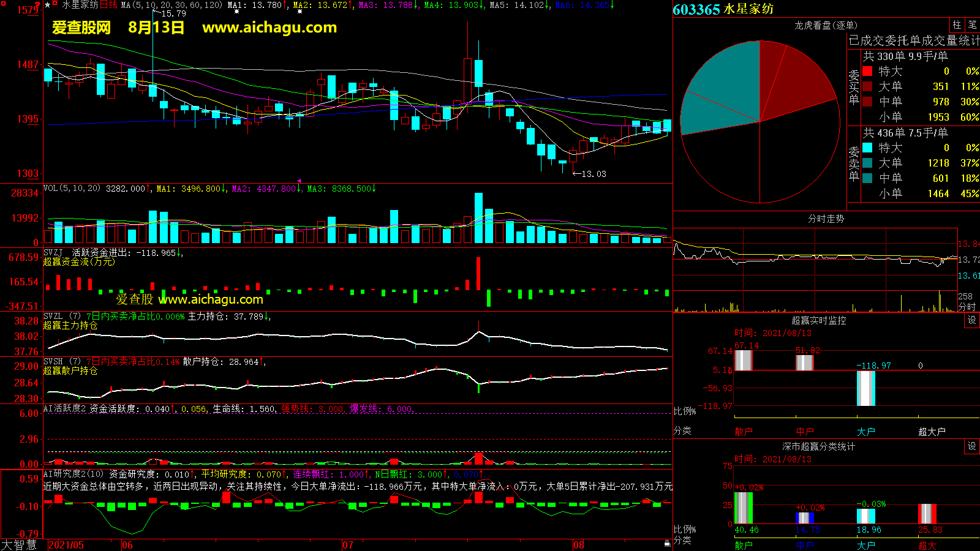Open 设 settings for 超赢实时监控 panel

972,320
